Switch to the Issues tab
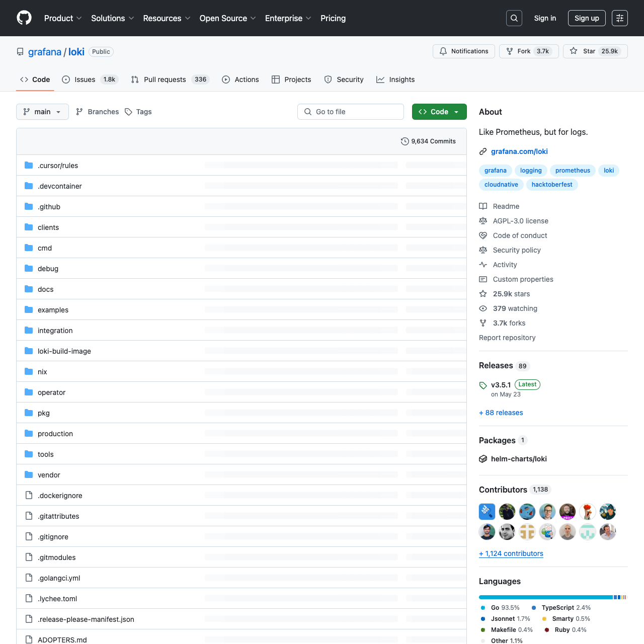 click(x=90, y=79)
